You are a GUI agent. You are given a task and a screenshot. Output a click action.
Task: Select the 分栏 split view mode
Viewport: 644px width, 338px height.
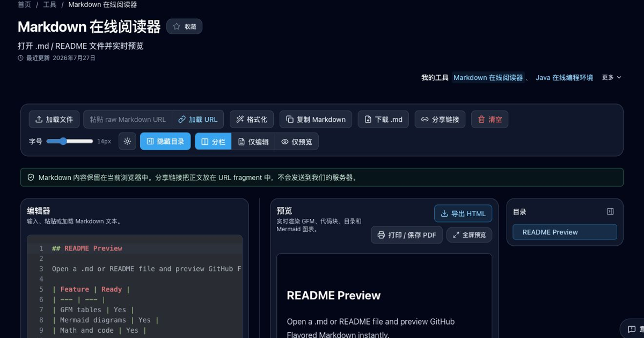point(213,141)
